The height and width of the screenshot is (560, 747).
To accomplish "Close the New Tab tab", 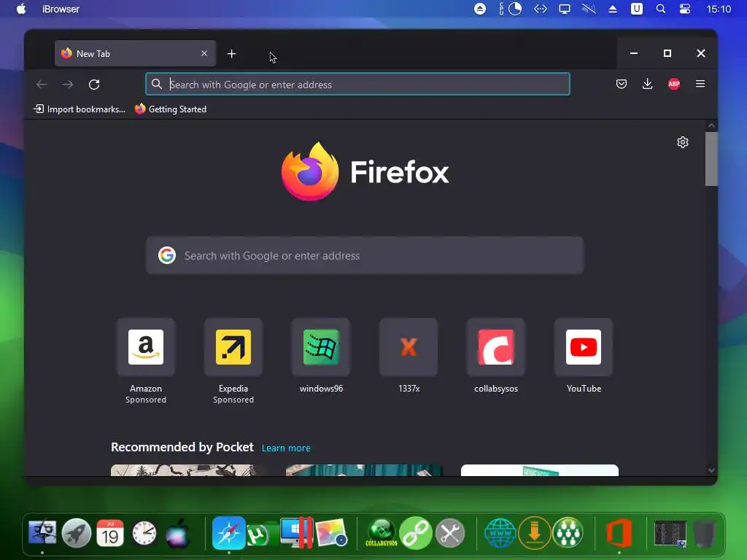I will tap(204, 53).
